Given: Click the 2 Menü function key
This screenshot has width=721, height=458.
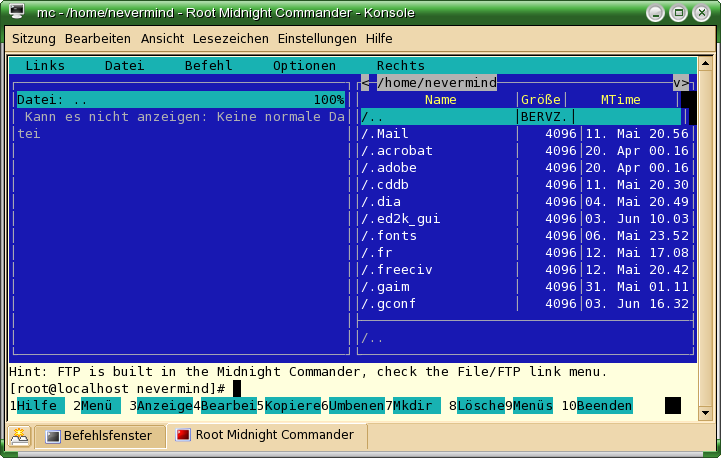Looking at the screenshot, I should [97, 406].
